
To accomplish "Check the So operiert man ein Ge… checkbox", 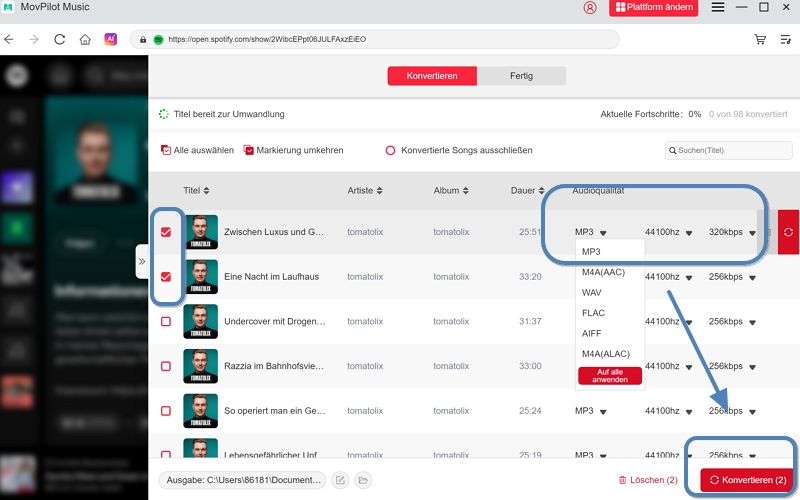I will 166,411.
